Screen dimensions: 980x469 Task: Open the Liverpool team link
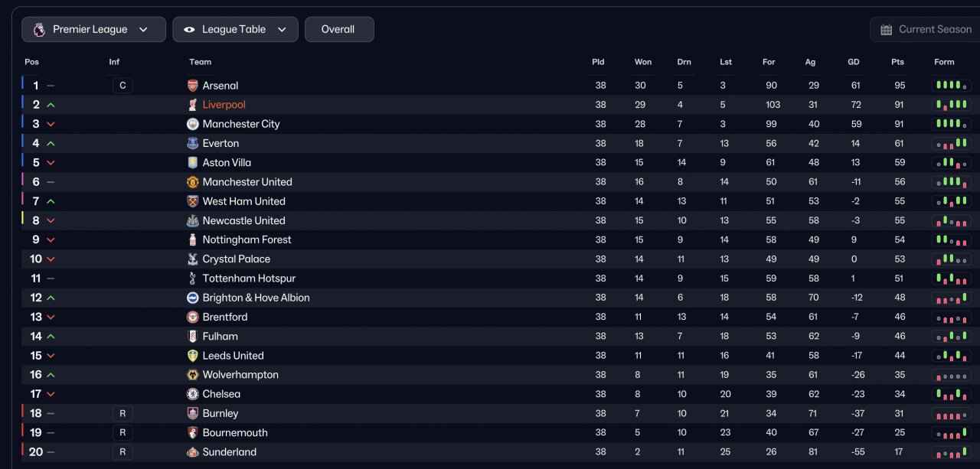tap(224, 105)
